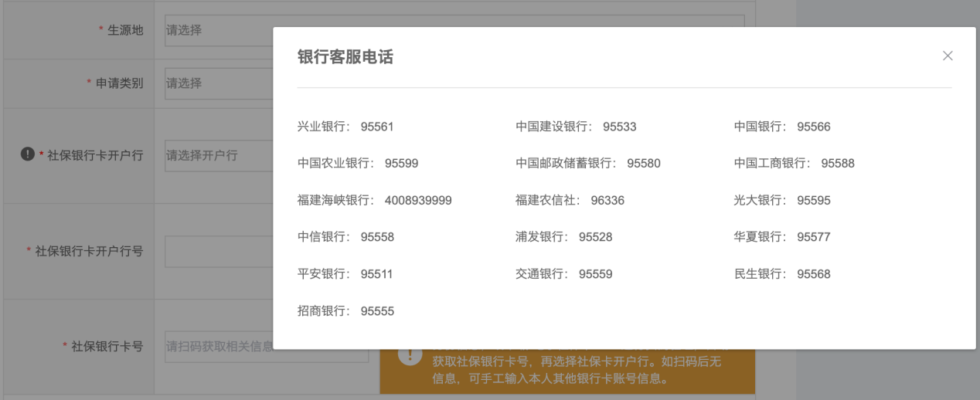
Task: Select 中国工商银行 phone number 95588
Action: pyautogui.click(x=838, y=164)
